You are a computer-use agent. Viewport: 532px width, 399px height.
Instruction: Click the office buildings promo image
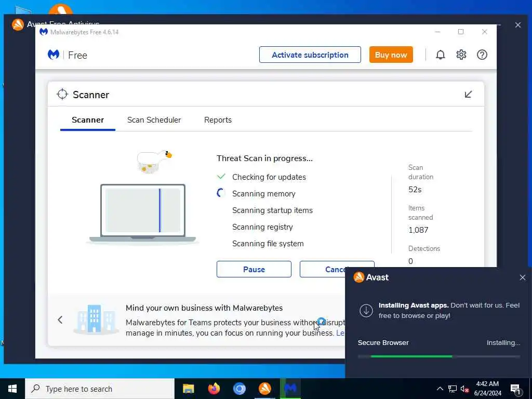[x=96, y=320]
